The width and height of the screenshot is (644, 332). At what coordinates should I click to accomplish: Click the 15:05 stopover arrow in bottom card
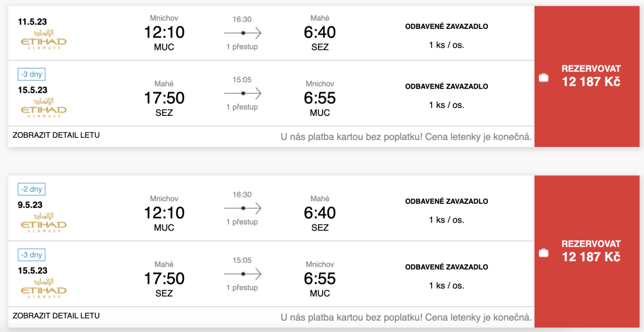(x=243, y=274)
